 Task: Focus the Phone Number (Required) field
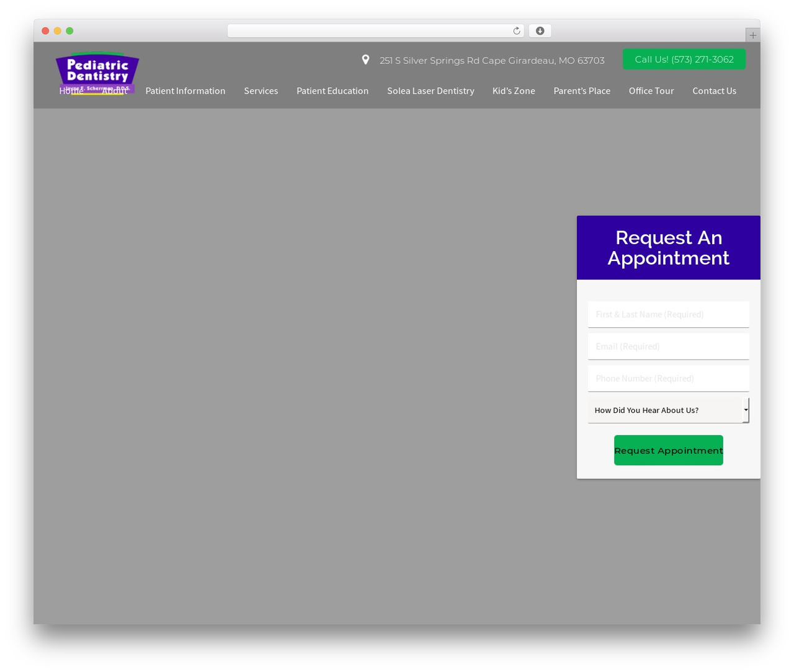[669, 378]
